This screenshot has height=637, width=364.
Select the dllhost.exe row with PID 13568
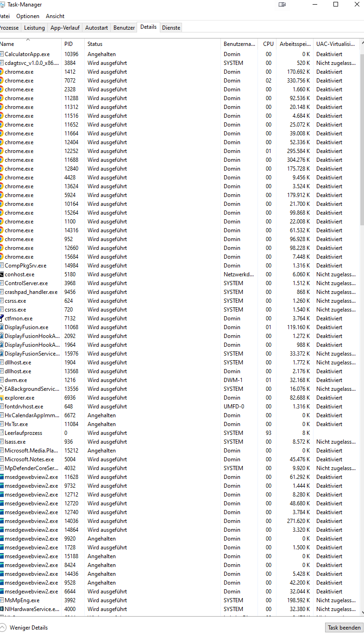pyautogui.click(x=180, y=371)
